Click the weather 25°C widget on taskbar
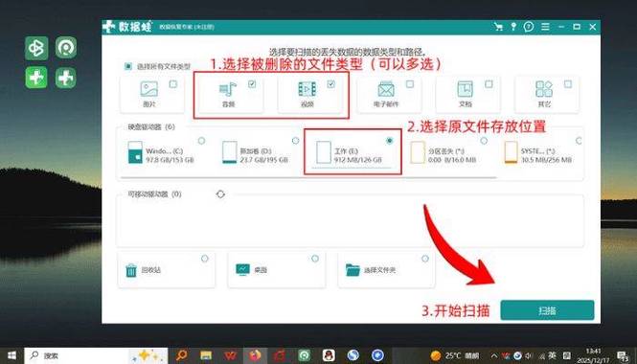The width and height of the screenshot is (637, 364). [455, 356]
